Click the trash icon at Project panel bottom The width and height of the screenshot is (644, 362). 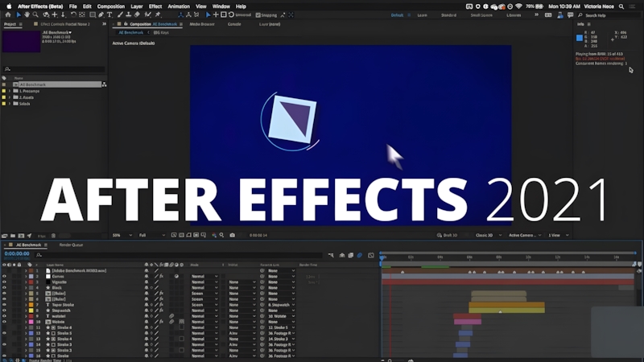53,236
